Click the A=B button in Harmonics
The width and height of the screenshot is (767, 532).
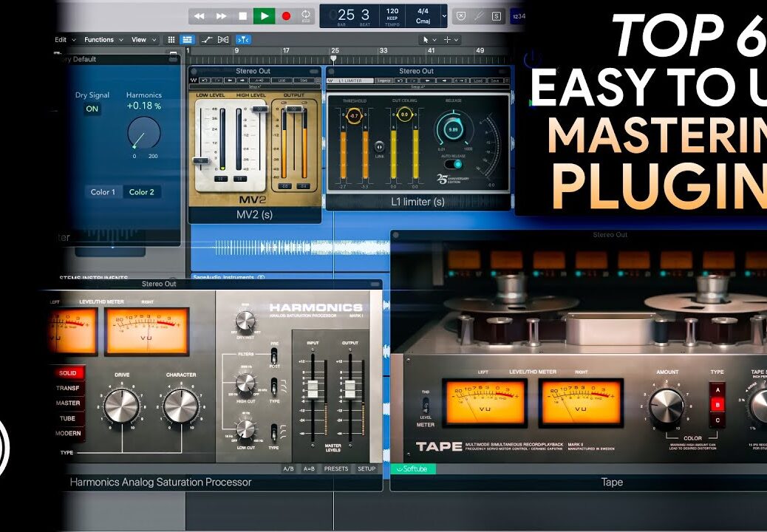click(309, 468)
